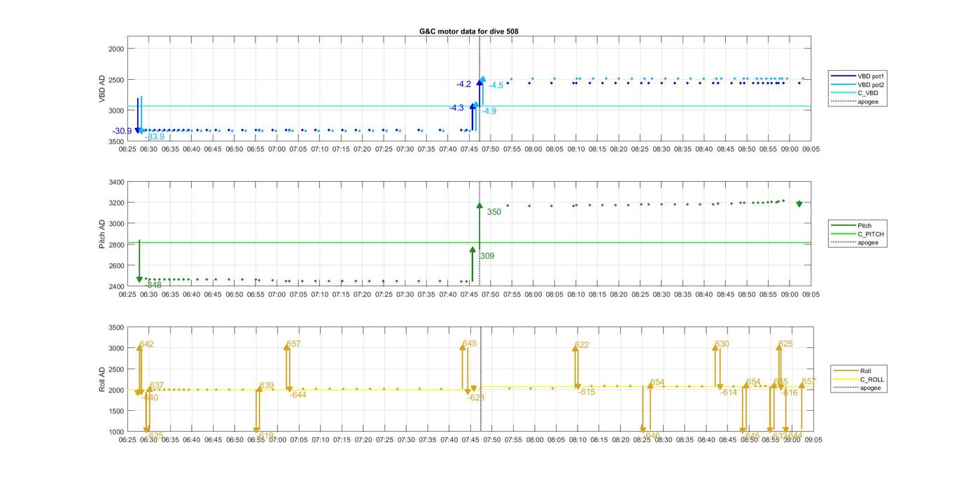Viewport: 980px width, 485px height.
Task: Click the '-615' roll data label
Action: 587,393
